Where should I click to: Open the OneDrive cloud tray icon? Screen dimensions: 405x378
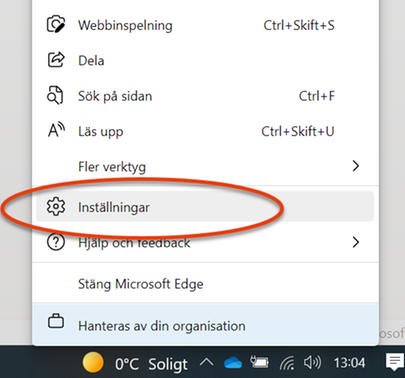coord(233,363)
